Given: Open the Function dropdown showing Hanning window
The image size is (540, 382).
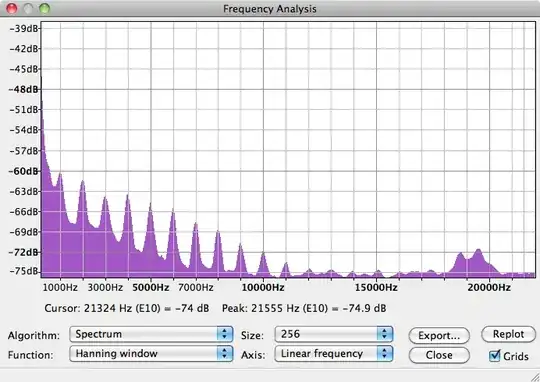Looking at the screenshot, I should [x=151, y=354].
